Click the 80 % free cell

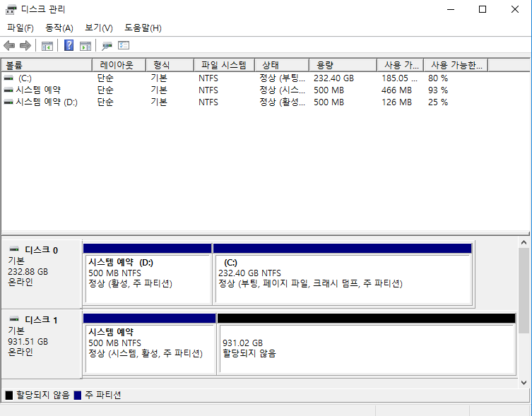click(x=437, y=78)
